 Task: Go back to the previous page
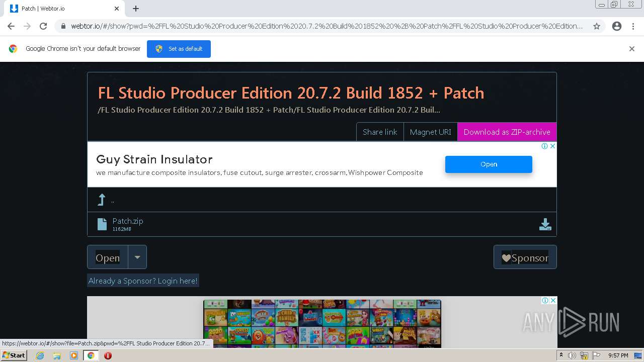pos(11,26)
